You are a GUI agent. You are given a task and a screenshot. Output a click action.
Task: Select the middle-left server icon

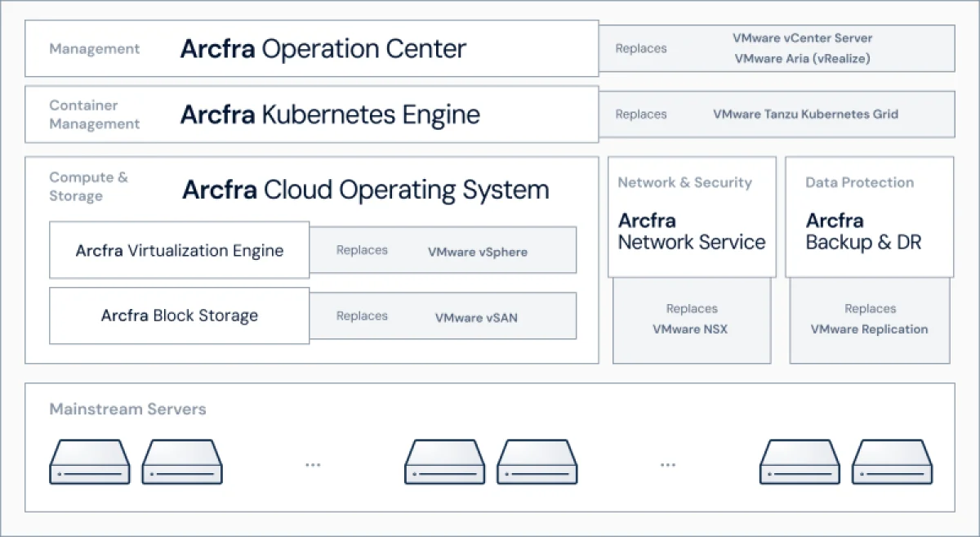click(x=445, y=463)
